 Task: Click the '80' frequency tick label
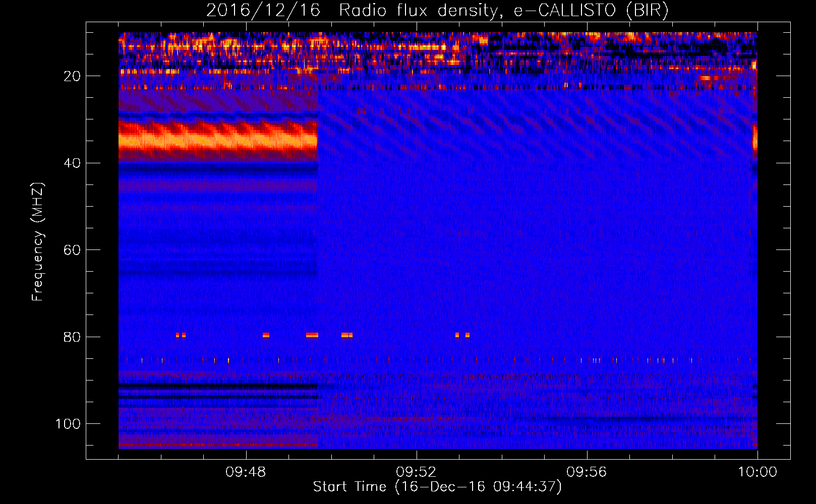point(72,337)
